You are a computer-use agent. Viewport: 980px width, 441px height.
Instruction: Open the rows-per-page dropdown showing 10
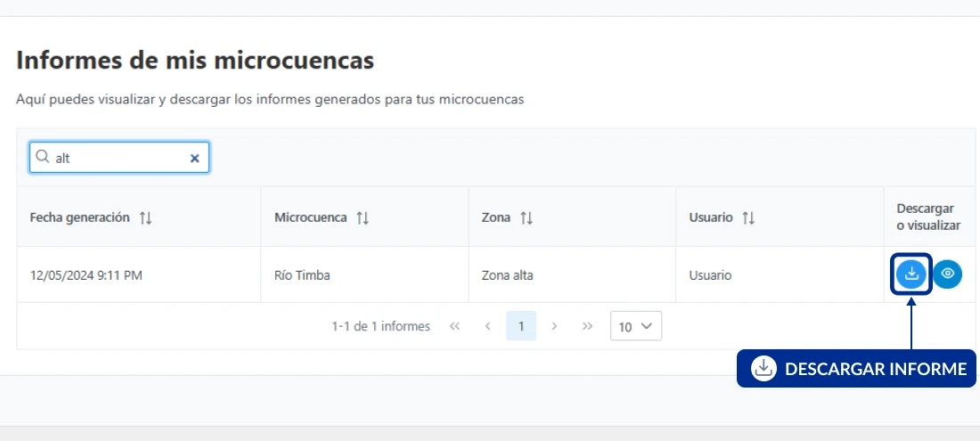pos(635,326)
